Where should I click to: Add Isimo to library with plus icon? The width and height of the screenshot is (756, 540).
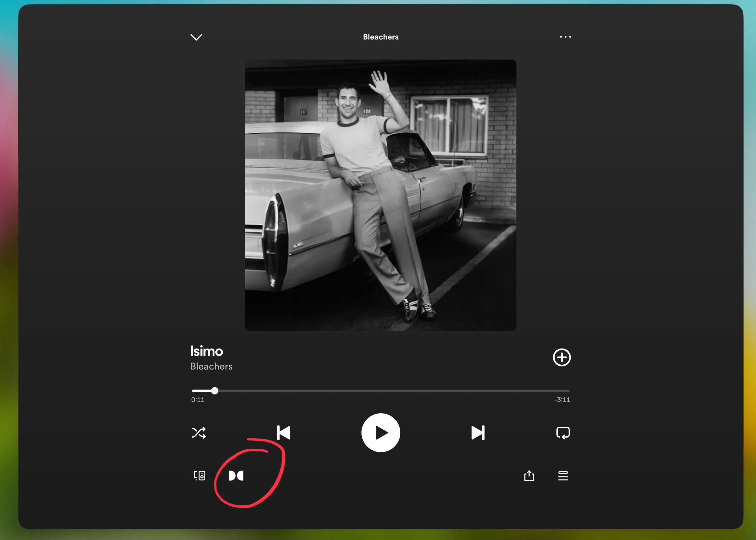pos(562,357)
